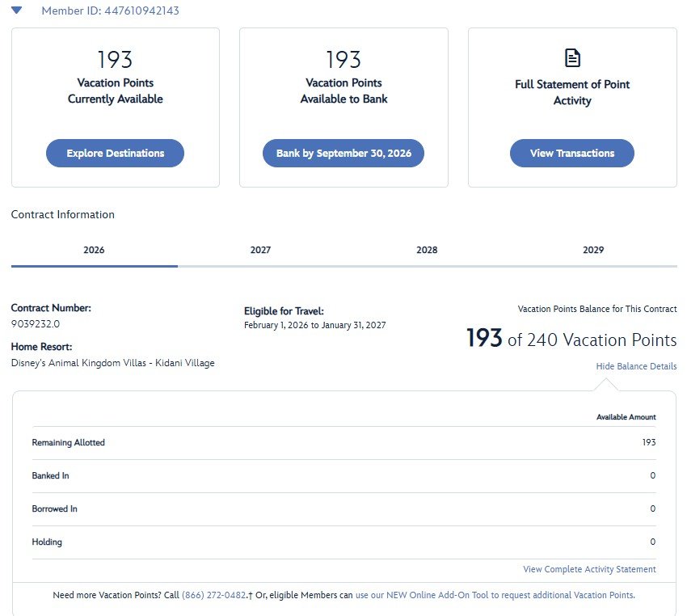Select the Banked In row
The image size is (687, 616).
pos(343,476)
